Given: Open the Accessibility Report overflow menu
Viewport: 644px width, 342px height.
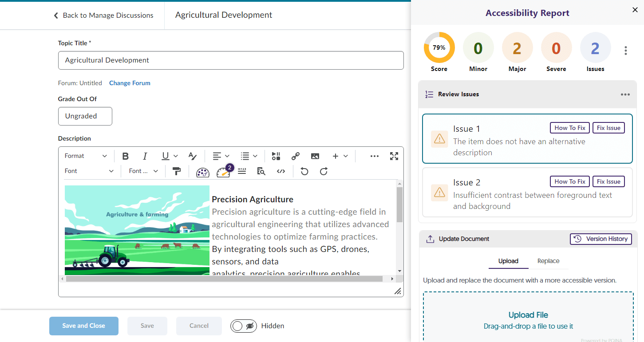Looking at the screenshot, I should 626,51.
